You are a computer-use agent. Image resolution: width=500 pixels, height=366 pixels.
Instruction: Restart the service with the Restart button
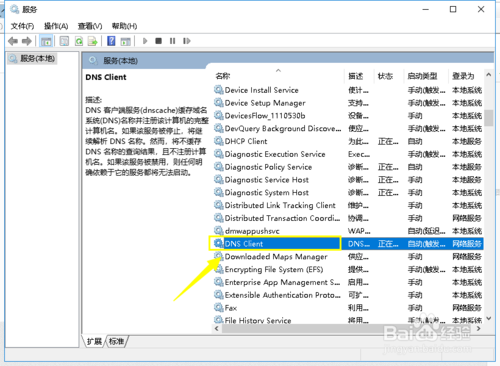pyautogui.click(x=187, y=41)
